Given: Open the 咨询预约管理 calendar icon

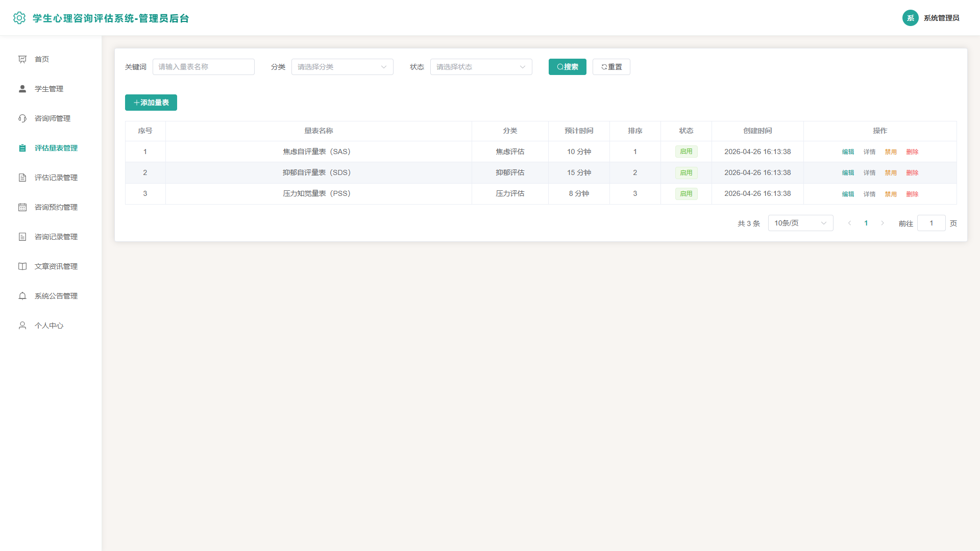Looking at the screenshot, I should [x=22, y=207].
